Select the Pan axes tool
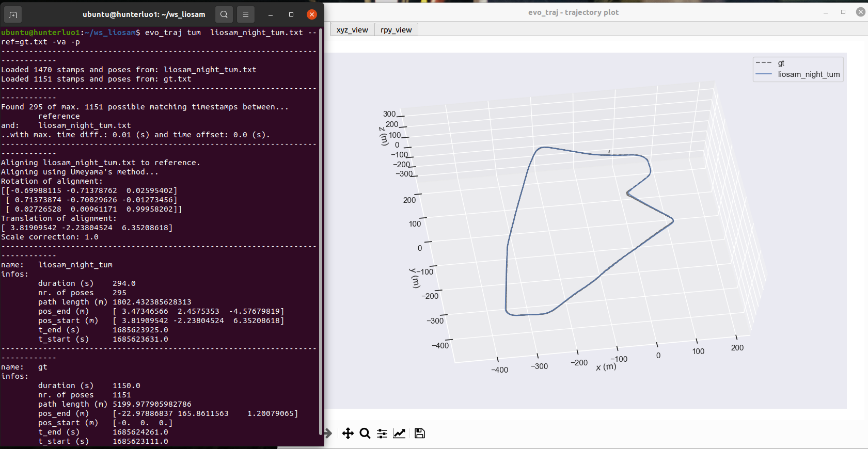 (x=348, y=434)
